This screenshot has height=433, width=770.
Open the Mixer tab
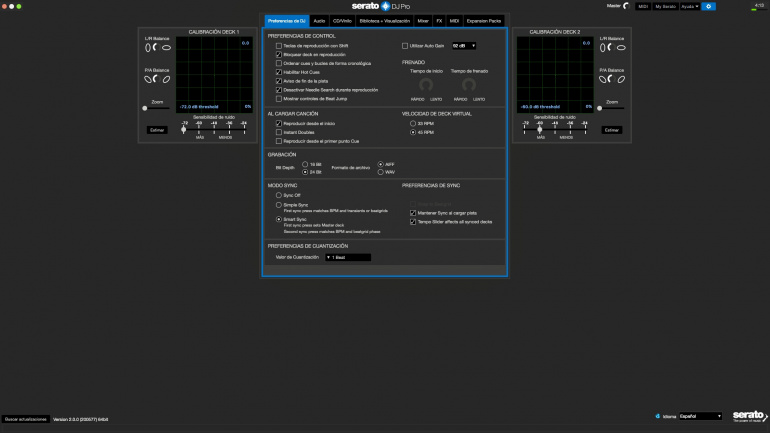tap(423, 21)
